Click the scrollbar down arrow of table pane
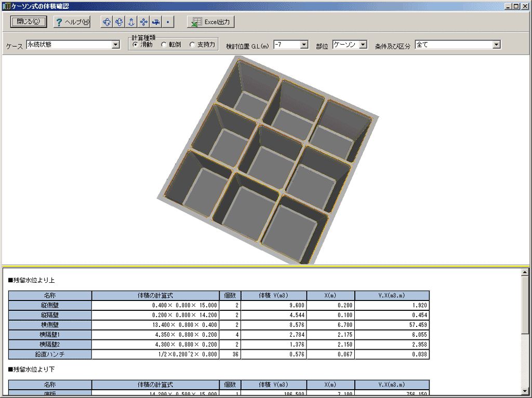This screenshot has width=532, height=398. pos(525,391)
